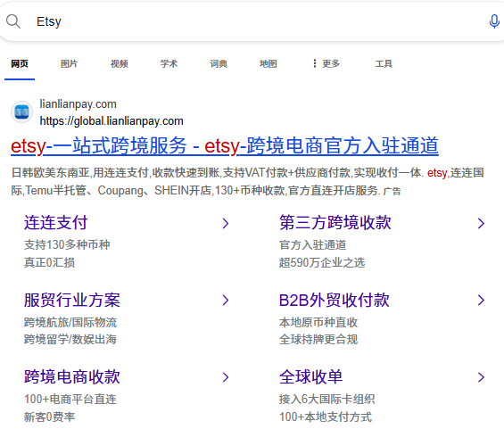
Task: Click the 跨境留学/数娱出海 text
Action: point(70,339)
